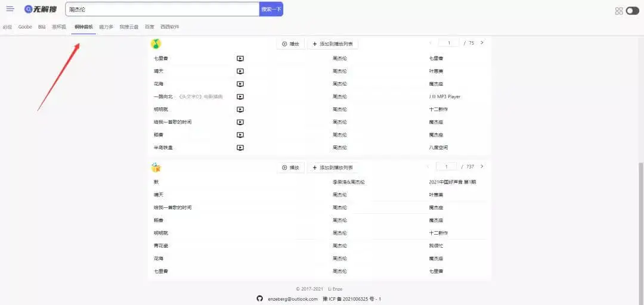Switch to the 磁力多 tab

click(106, 27)
